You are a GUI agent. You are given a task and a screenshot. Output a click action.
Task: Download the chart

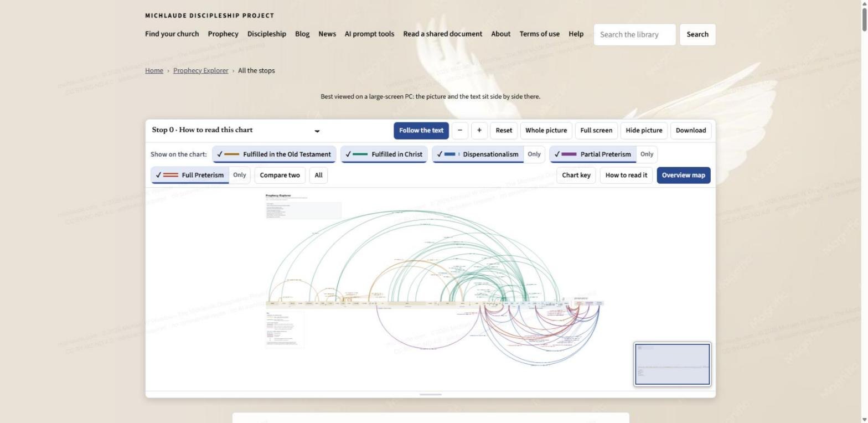click(x=691, y=131)
